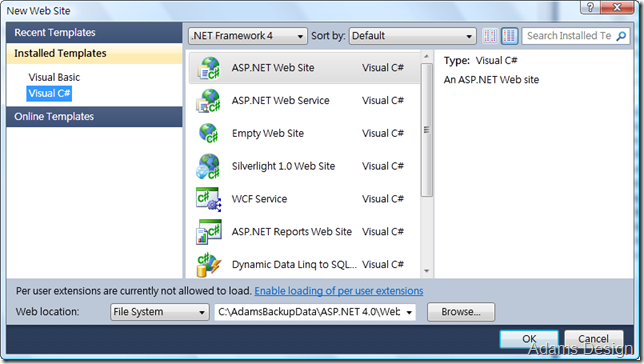Select the ASP.NET Web Site template icon
This screenshot has width=644, height=364.
click(x=209, y=68)
